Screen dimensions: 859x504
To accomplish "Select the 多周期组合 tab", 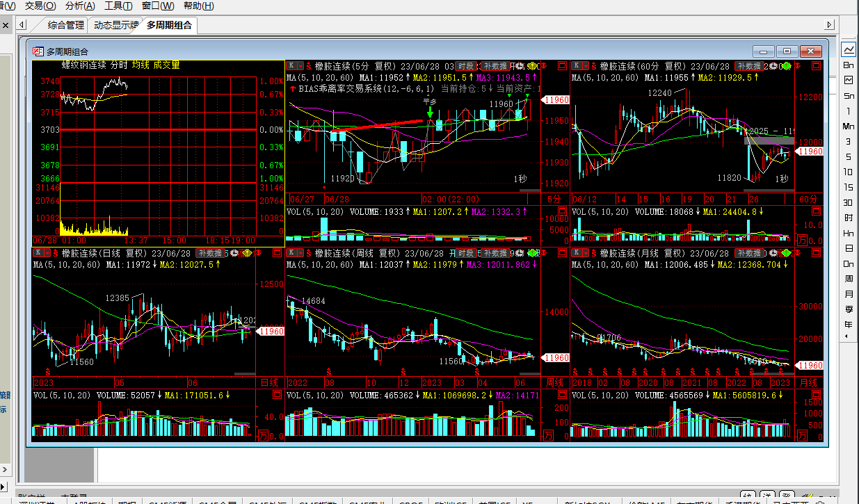I will 169,26.
